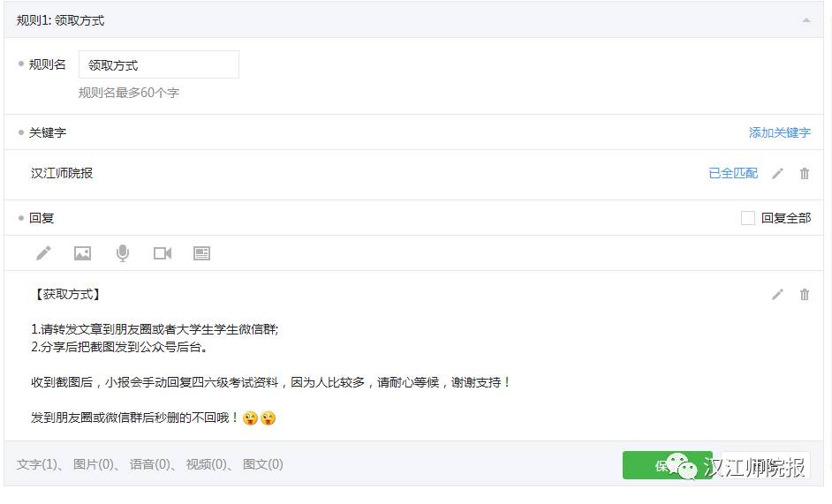Add an article reply with the 图文 icon
This screenshot has width=832, height=504.
point(202,253)
